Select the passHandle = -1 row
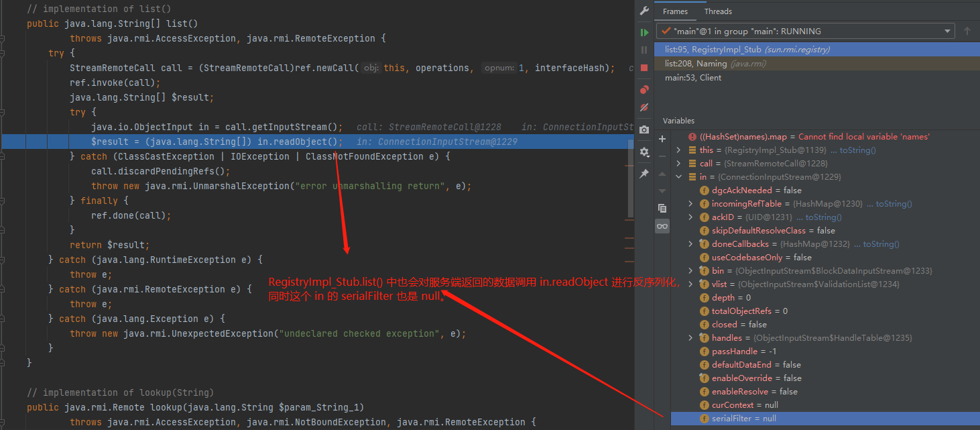 pyautogui.click(x=825, y=352)
